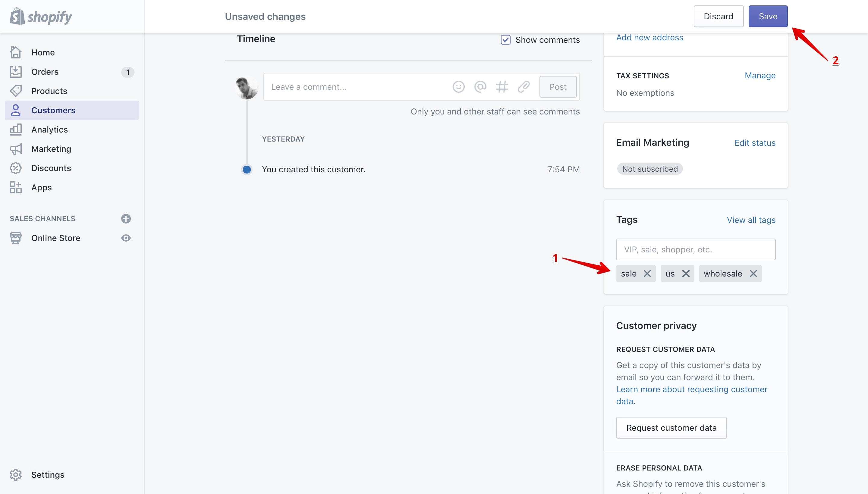Click the Apps grid icon
The width and height of the screenshot is (868, 494).
point(16,187)
